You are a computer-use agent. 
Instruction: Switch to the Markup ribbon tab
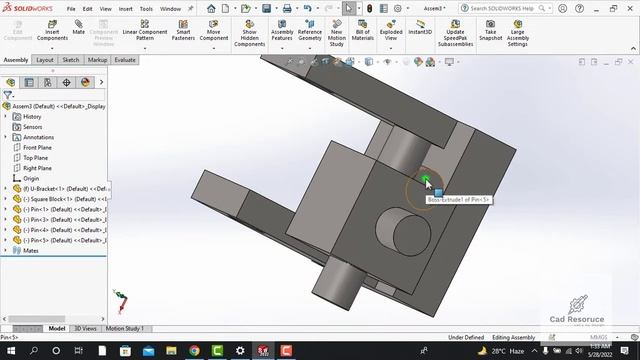click(x=97, y=60)
